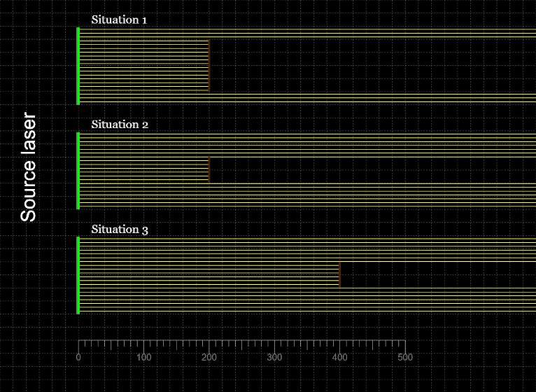This screenshot has height=392, width=536.
Task: Select the Situation 3 text label
Action: click(x=119, y=230)
